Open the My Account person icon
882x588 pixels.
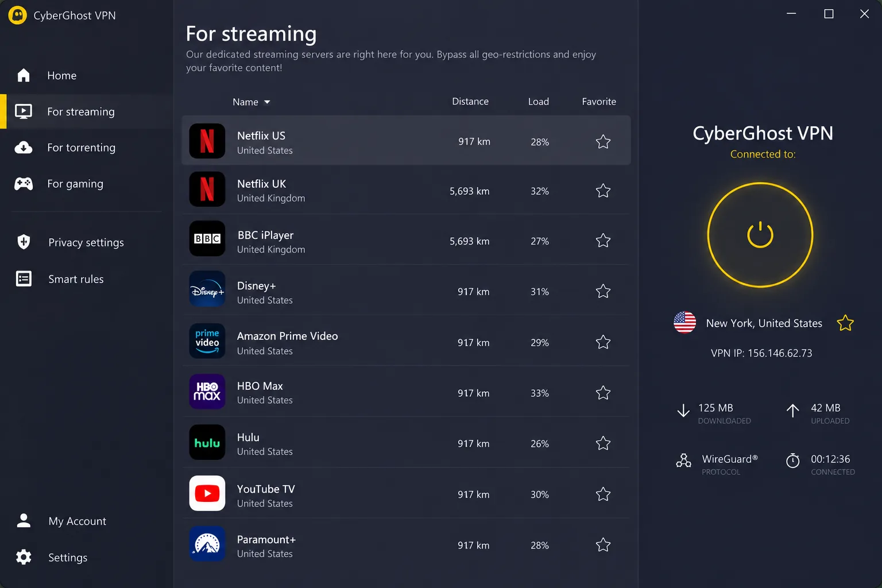click(24, 520)
